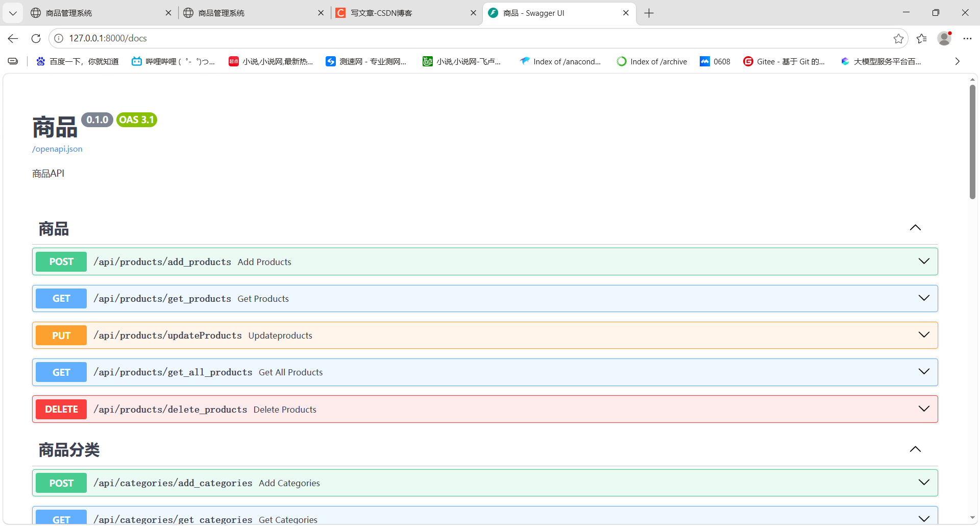Screen dimensions: 980x526
Task: Click the /api/products/delete_products path
Action: (170, 410)
